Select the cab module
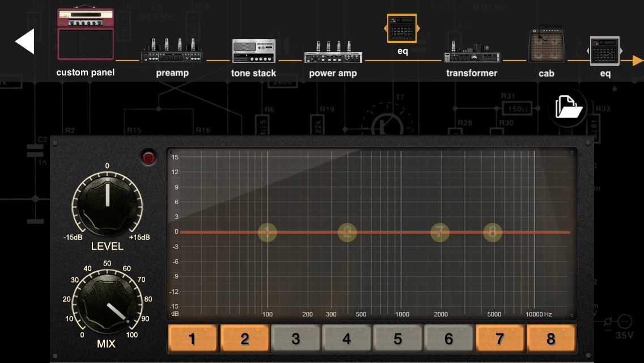Image resolution: width=644 pixels, height=363 pixels. (x=546, y=44)
